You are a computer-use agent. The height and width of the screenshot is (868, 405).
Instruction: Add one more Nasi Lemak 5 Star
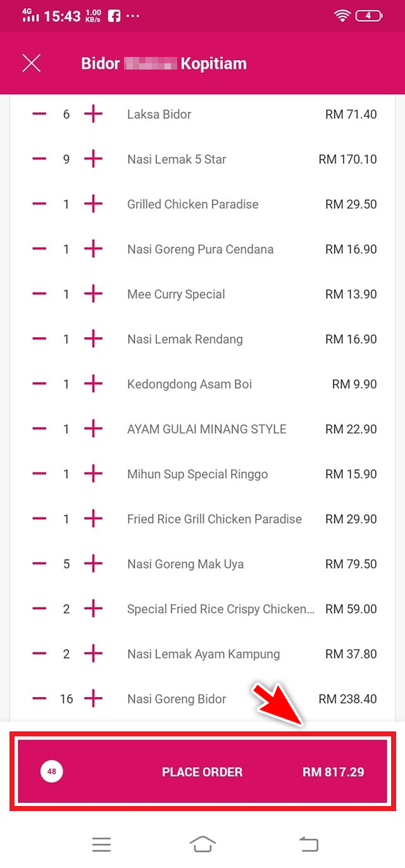point(93,159)
